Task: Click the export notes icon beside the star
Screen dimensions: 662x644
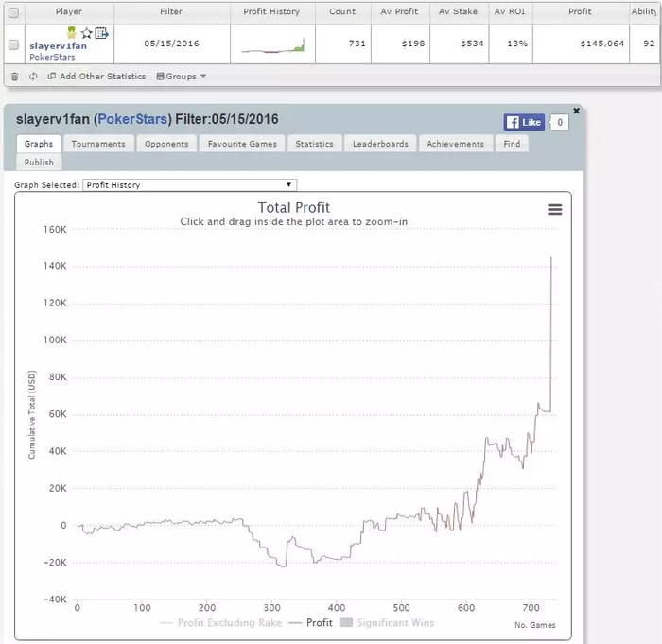Action: [x=102, y=32]
